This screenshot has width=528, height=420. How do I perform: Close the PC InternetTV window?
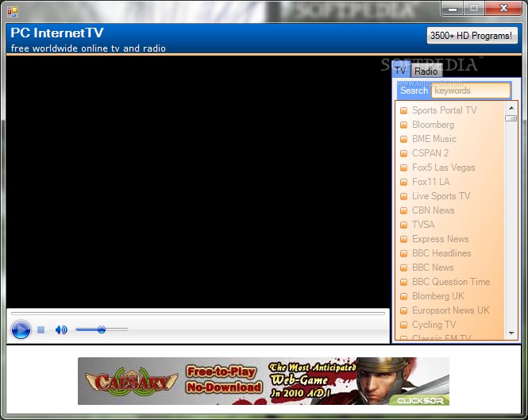(503, 9)
